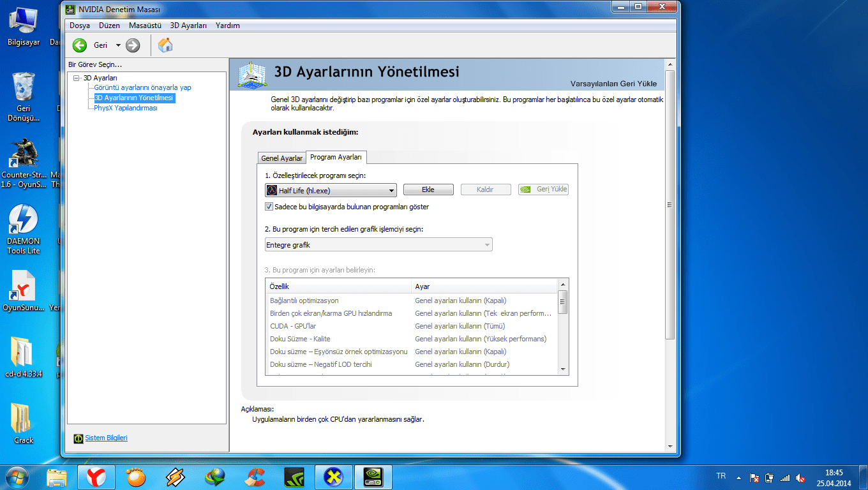Collapse the 3D Ayarları tree node
The height and width of the screenshot is (490, 868).
point(77,78)
